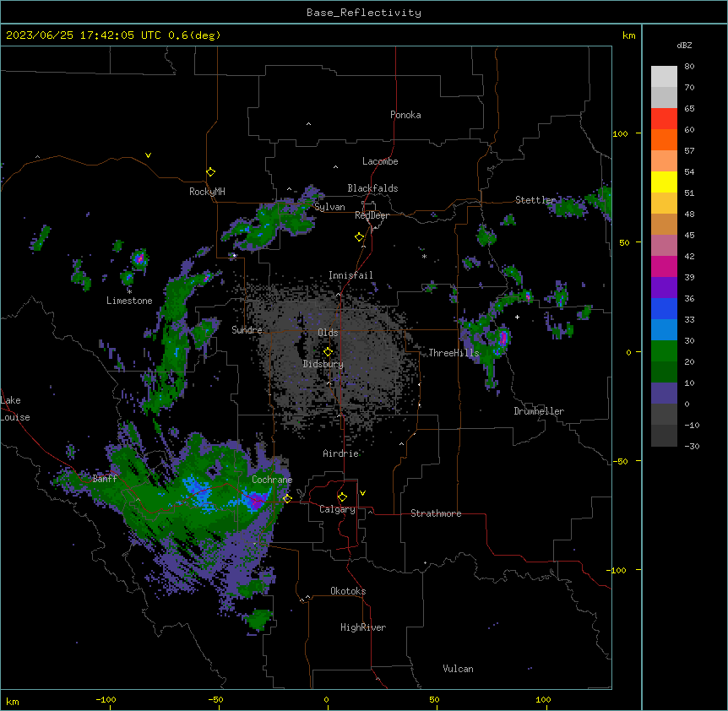
Task: Click the Calgary city label
Action: coord(337,509)
